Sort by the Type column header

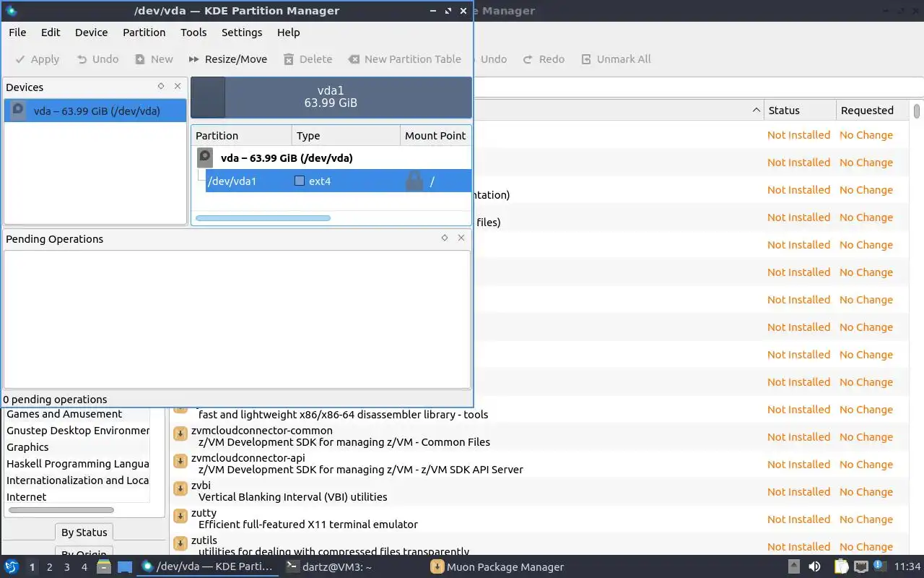click(x=346, y=135)
